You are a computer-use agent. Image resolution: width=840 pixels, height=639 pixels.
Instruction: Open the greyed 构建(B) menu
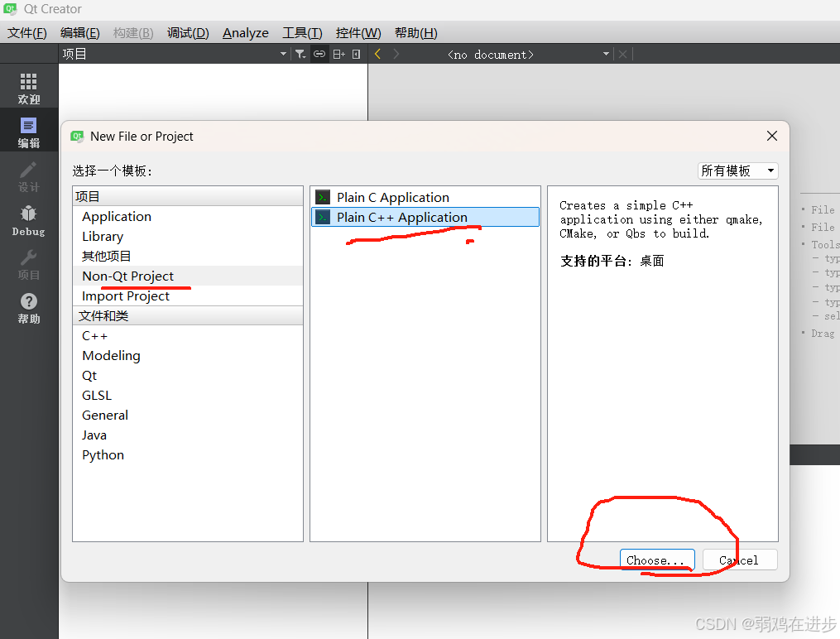pos(133,33)
